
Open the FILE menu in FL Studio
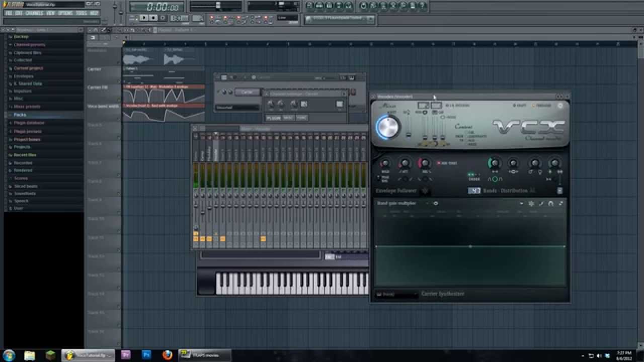(x=8, y=13)
